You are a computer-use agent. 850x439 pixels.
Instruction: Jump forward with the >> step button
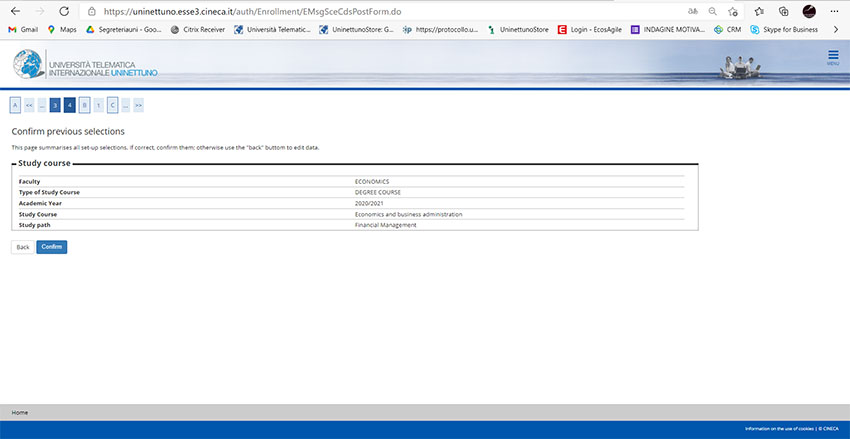138,105
